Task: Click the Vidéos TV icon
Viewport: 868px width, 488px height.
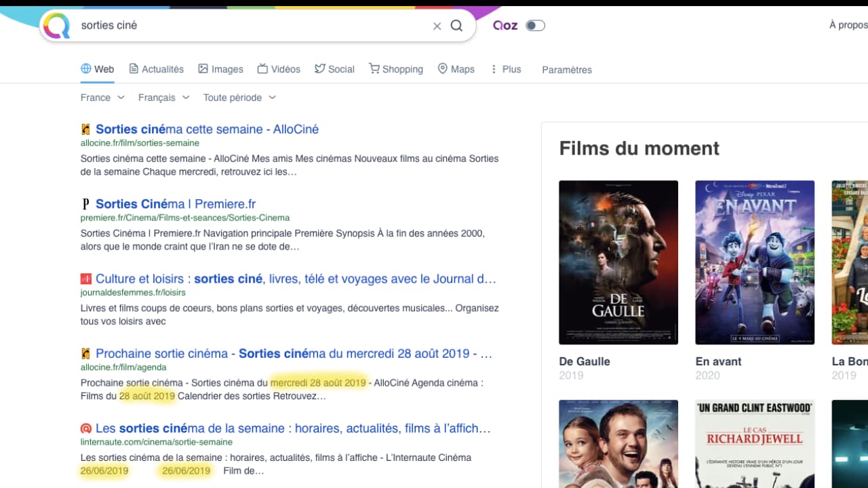Action: (262, 68)
